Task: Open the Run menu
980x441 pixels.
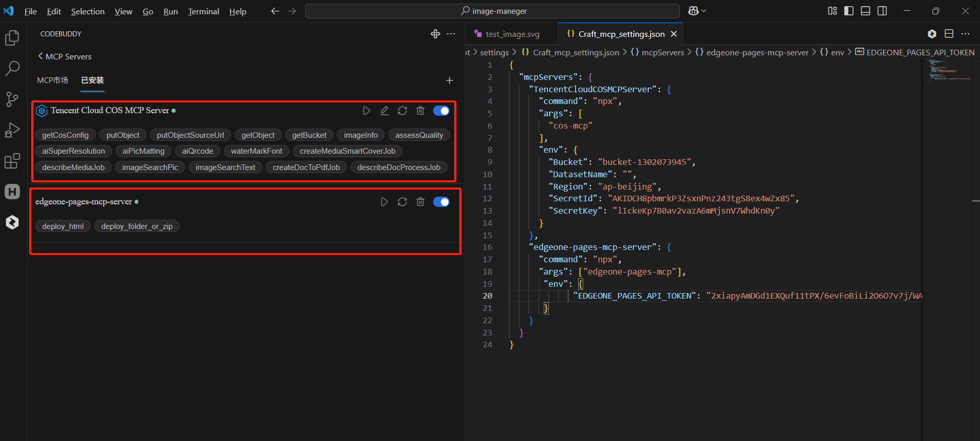Action: coord(171,11)
